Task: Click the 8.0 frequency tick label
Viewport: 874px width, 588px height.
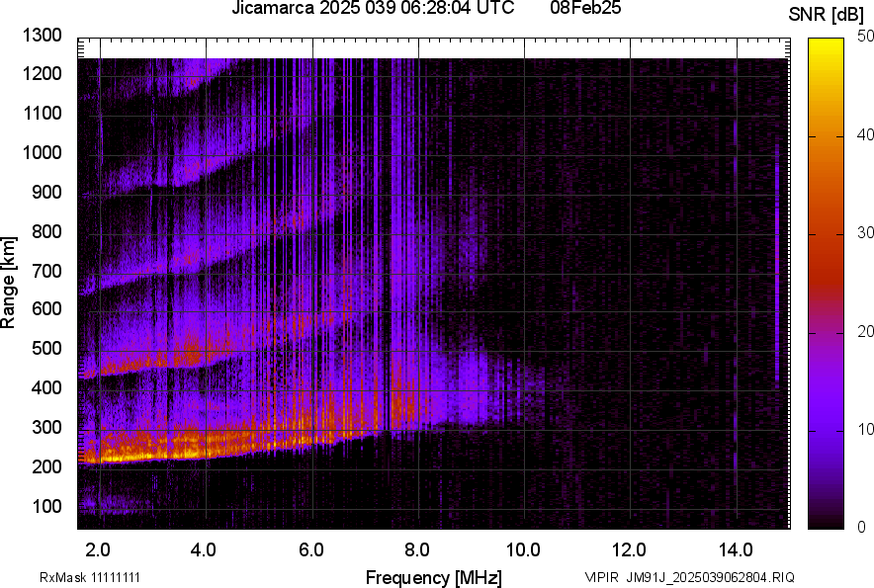Action: 417,548
